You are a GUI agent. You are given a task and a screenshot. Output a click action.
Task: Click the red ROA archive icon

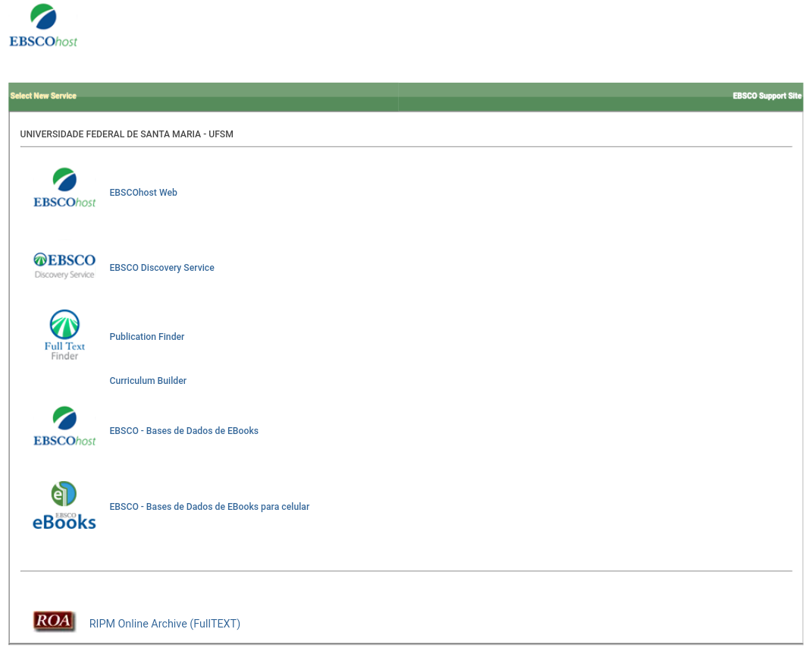54,621
